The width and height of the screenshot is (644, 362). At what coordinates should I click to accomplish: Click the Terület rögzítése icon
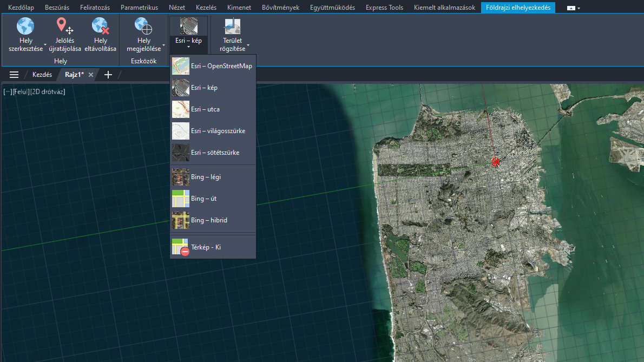[x=232, y=27]
